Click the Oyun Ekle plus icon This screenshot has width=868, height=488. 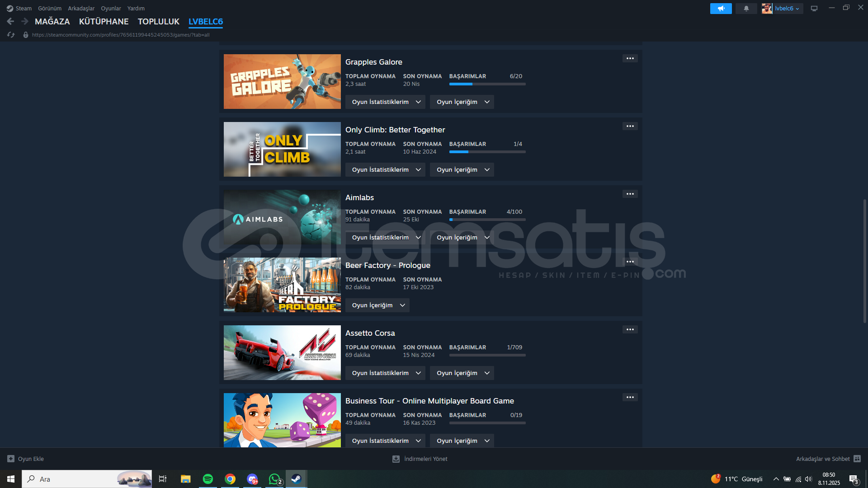(11, 459)
